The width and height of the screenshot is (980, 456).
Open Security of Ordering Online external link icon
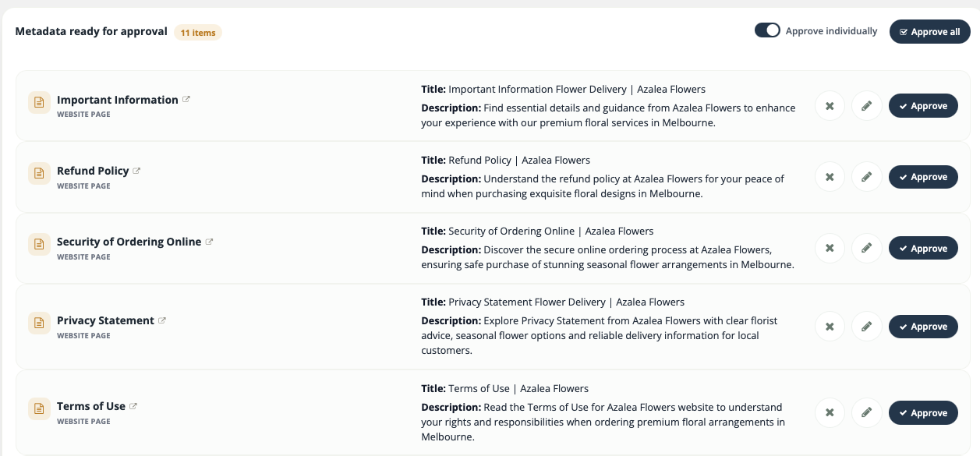click(x=209, y=242)
